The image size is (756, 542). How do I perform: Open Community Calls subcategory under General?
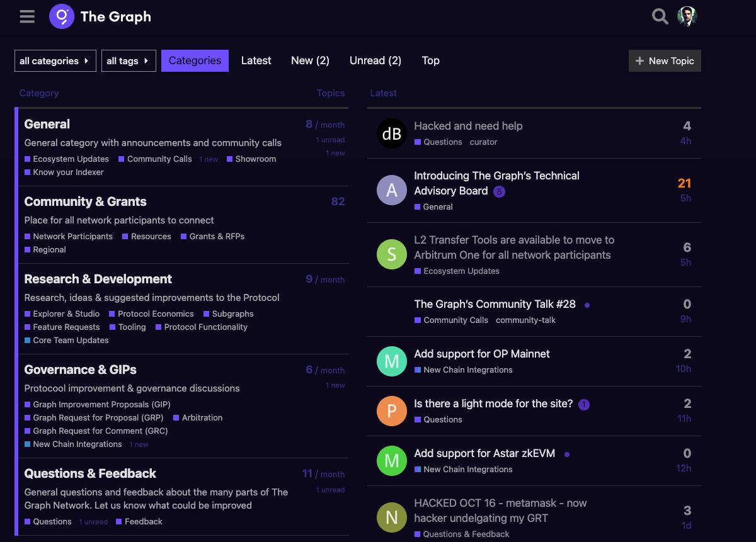point(155,159)
